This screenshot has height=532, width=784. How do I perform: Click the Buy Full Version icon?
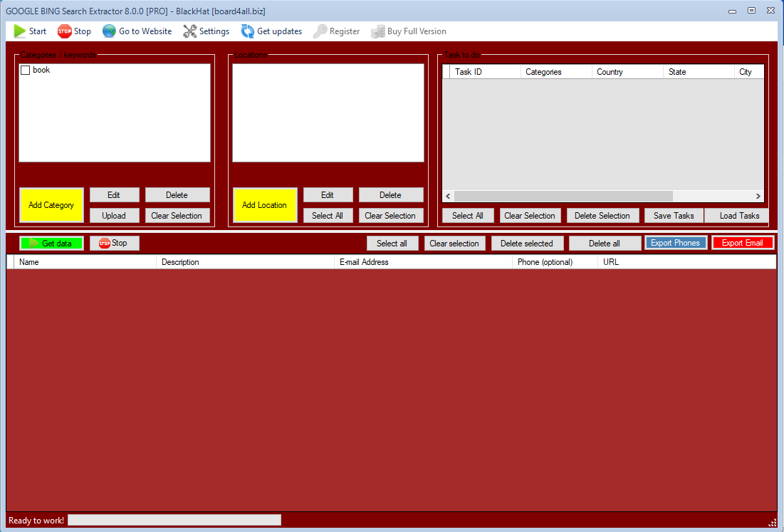click(377, 31)
